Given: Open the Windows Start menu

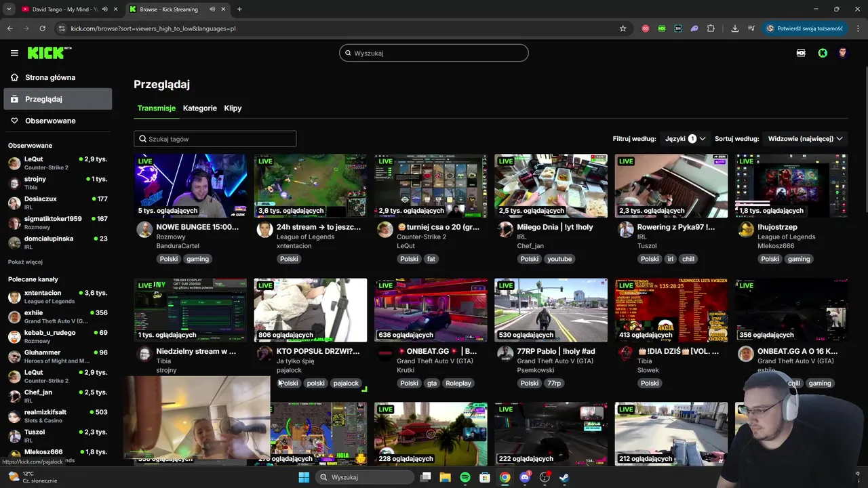Looking at the screenshot, I should (304, 477).
